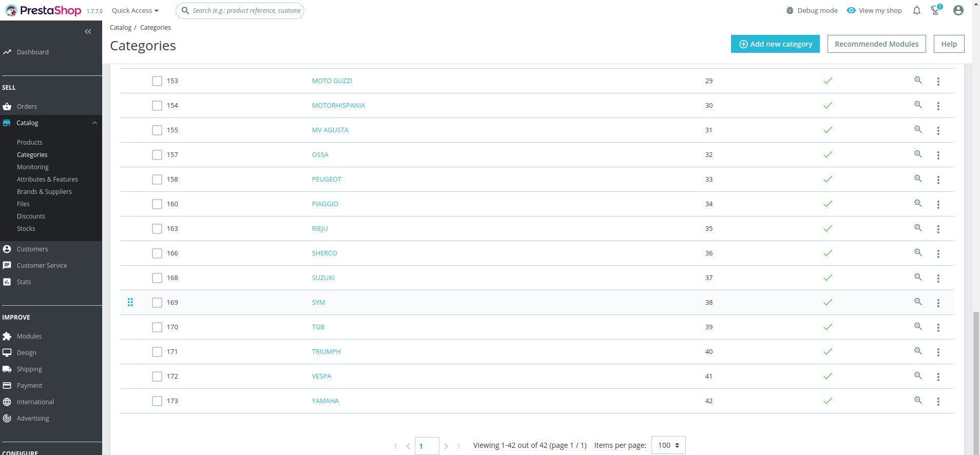Open more actions menu for PEUGEOT
Image resolution: width=980 pixels, height=455 pixels.
(938, 180)
